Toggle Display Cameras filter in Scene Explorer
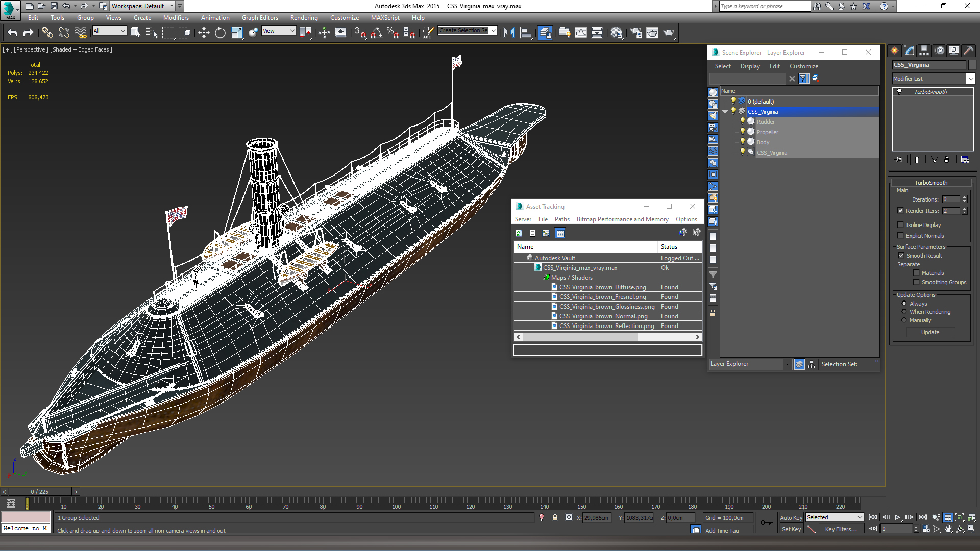The height and width of the screenshot is (551, 980). 713,128
